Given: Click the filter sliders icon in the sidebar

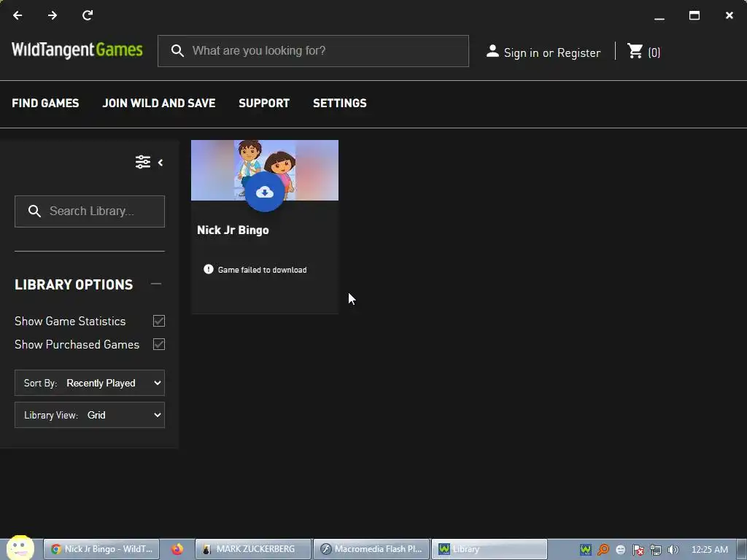Looking at the screenshot, I should click(142, 162).
